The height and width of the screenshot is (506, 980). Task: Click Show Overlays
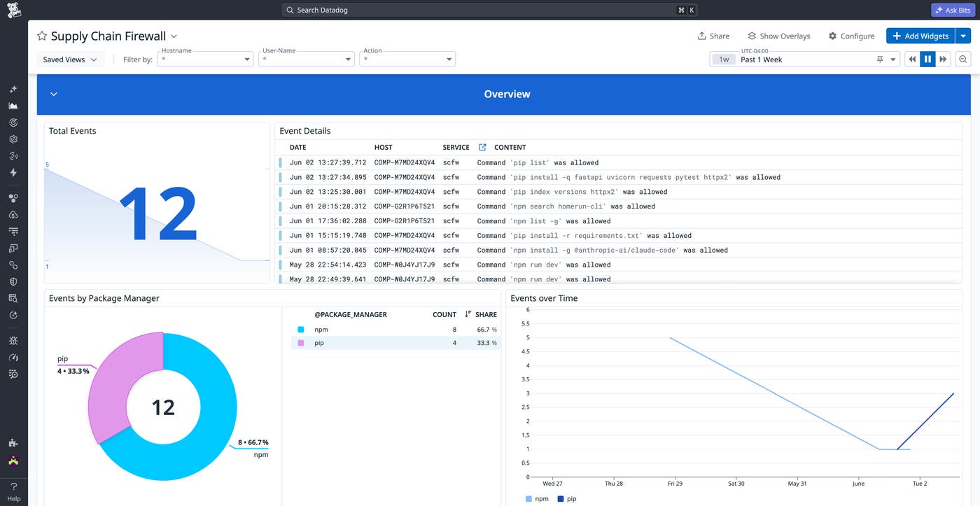(778, 36)
